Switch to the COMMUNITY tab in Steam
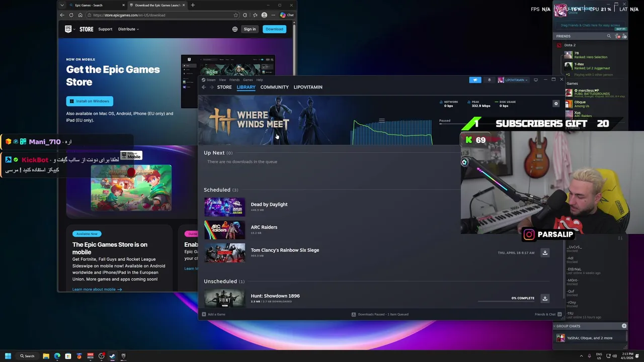Screen dimensions: 644x362 (x=275, y=87)
